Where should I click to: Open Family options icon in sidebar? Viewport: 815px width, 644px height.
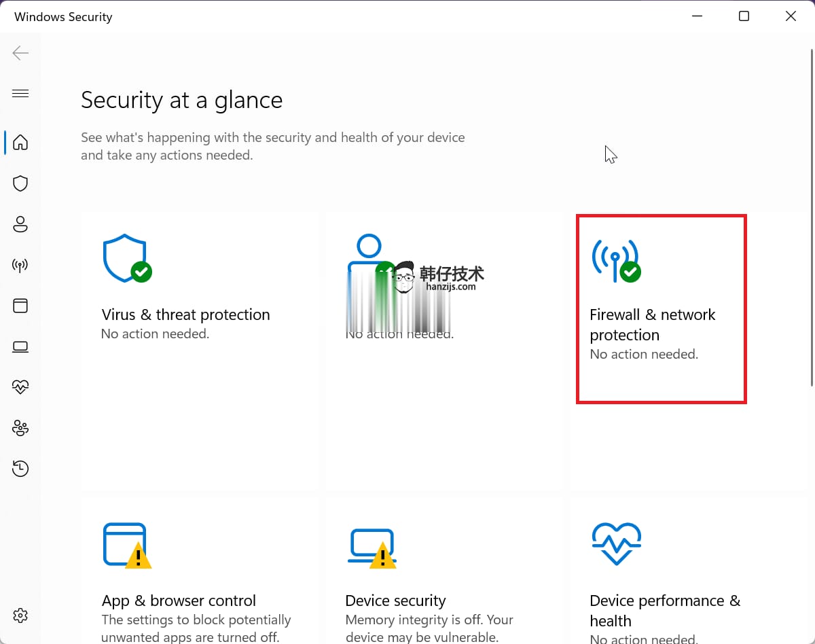(x=20, y=428)
